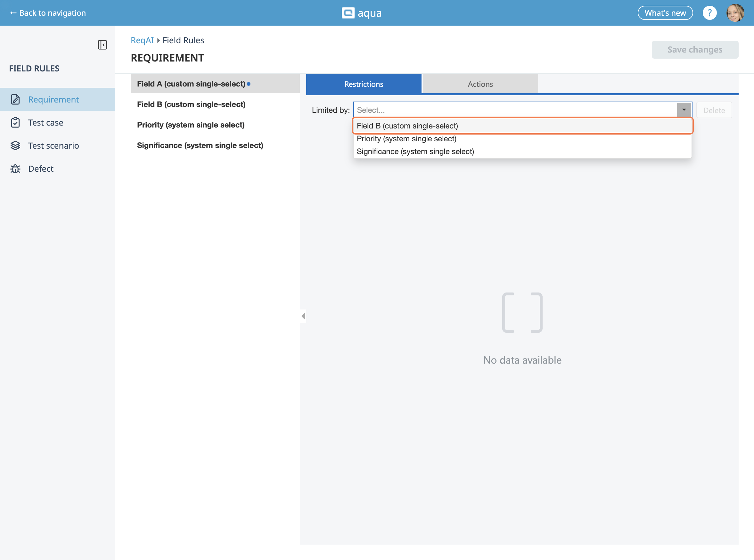754x560 pixels.
Task: Click the Requirement document icon
Action: (x=15, y=99)
